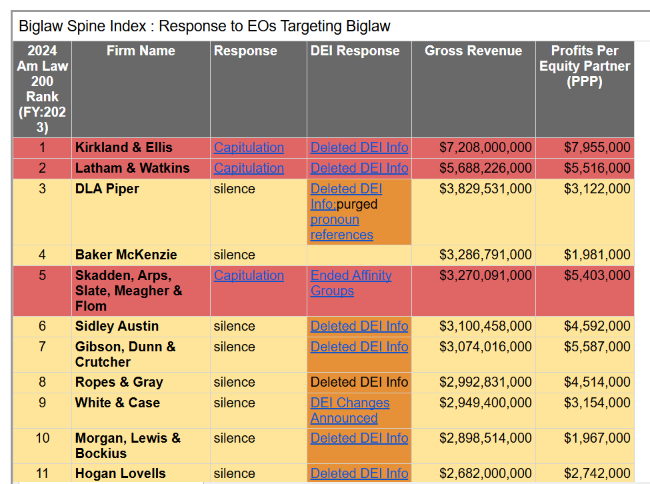Screen dimensions: 650x484
Task: Click Baker McKenzie silence response cell
Action: (259, 255)
